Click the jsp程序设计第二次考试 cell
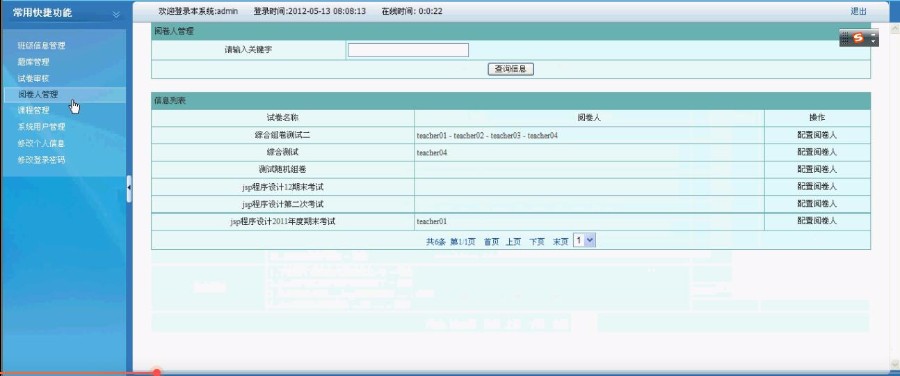Image resolution: width=900 pixels, height=376 pixels. tap(282, 204)
